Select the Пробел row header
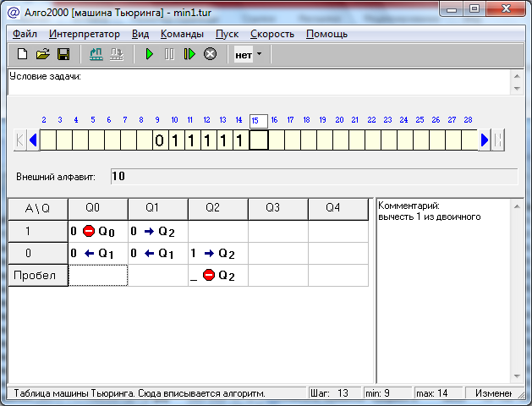 click(x=38, y=275)
